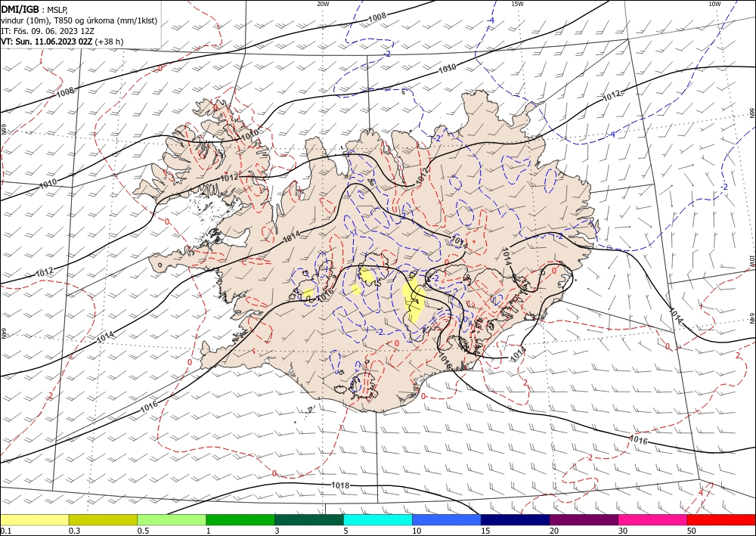Pick the purple 20–30 legend swatch

pos(584,519)
